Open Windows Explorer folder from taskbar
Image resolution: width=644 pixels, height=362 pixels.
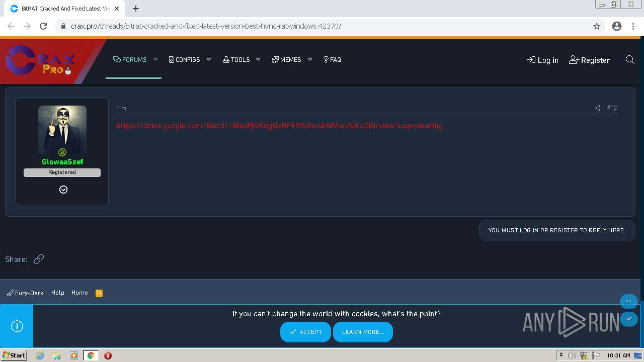(x=57, y=355)
